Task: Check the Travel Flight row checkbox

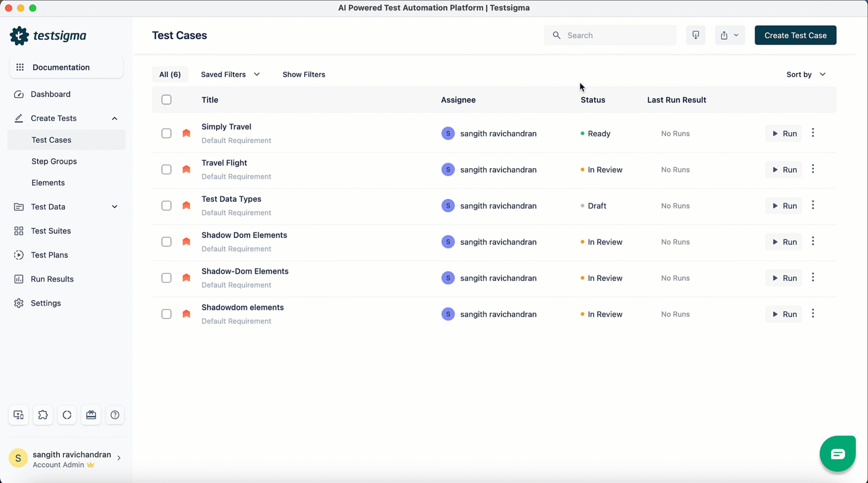Action: pos(166,169)
